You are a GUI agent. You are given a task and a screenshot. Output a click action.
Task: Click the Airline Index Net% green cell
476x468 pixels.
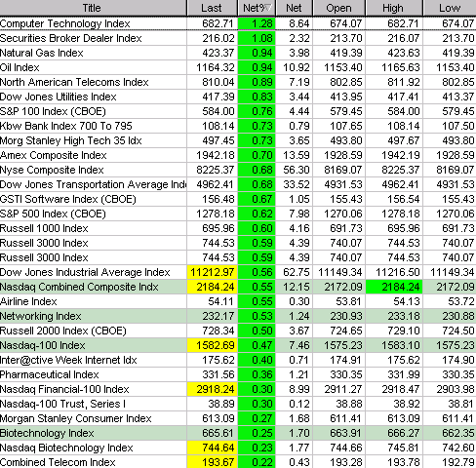tap(257, 301)
